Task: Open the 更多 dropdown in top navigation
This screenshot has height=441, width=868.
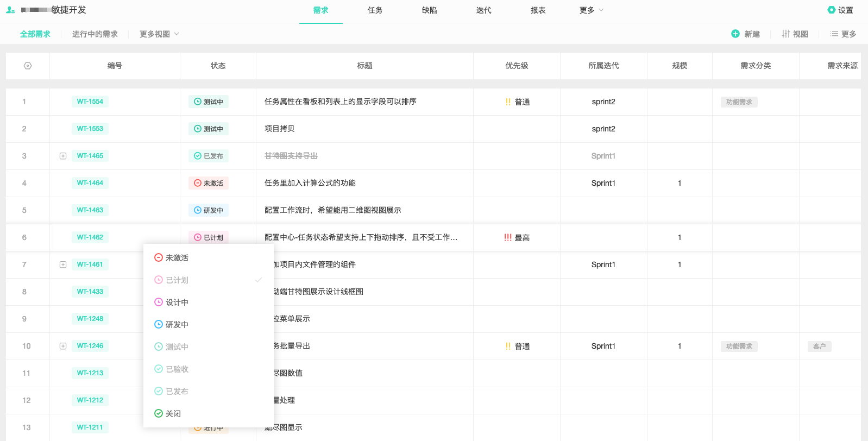Action: [592, 10]
